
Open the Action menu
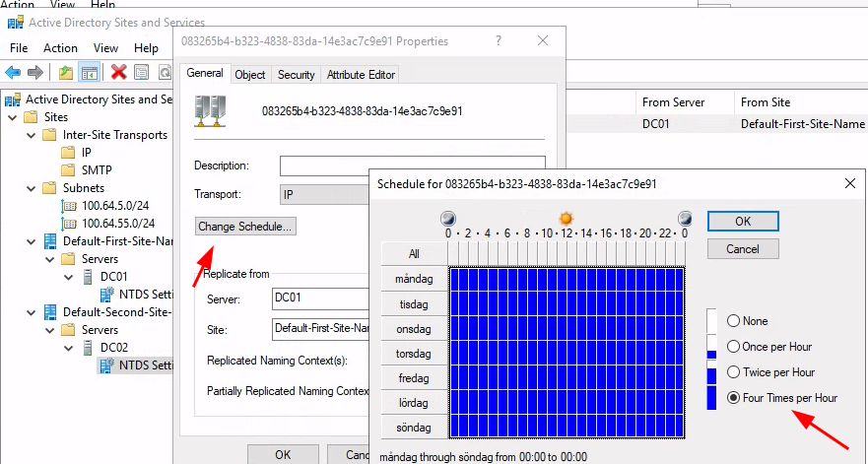pyautogui.click(x=60, y=48)
